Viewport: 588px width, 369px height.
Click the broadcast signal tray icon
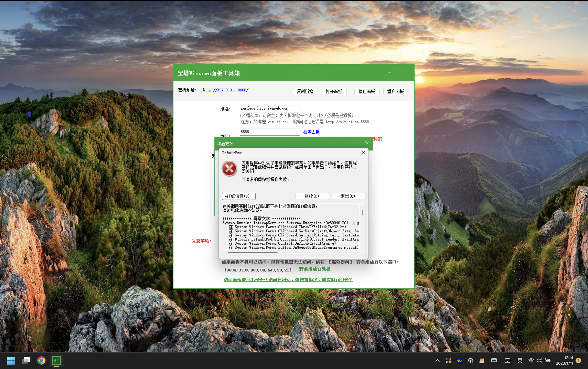coord(471,360)
